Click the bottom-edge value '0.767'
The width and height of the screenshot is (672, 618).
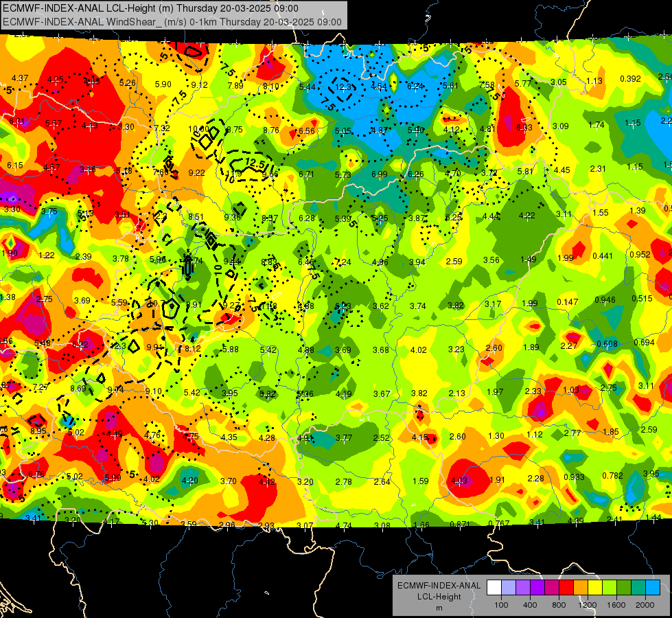point(498,523)
